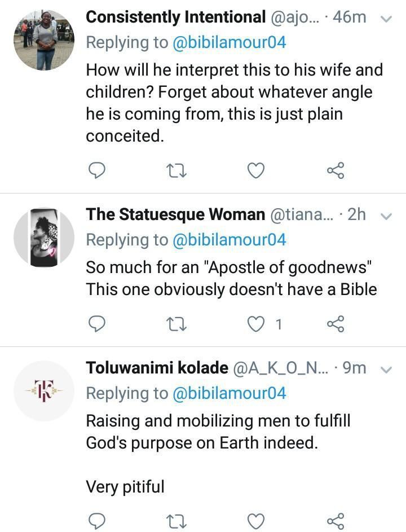Expand tweet menu for The Statuesque Woman
406x532 pixels.
[x=386, y=216]
